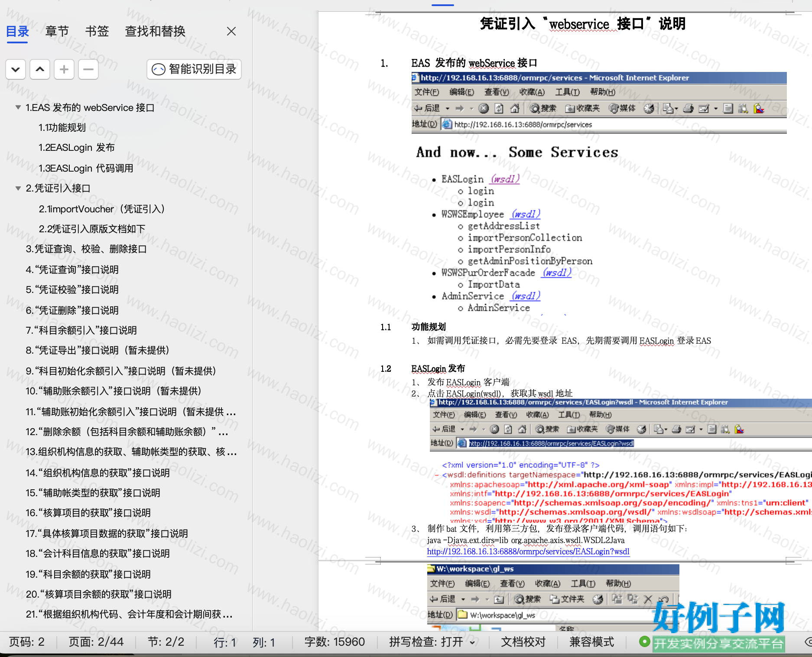The height and width of the screenshot is (657, 812).
Task: Click the EASLogin 发布 heading in document
Action: (438, 368)
